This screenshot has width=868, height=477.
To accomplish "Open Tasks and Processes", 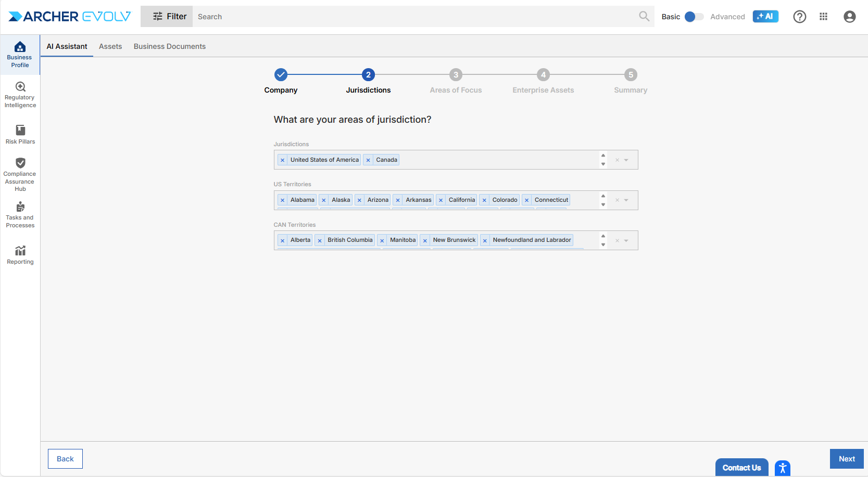I will [20, 214].
